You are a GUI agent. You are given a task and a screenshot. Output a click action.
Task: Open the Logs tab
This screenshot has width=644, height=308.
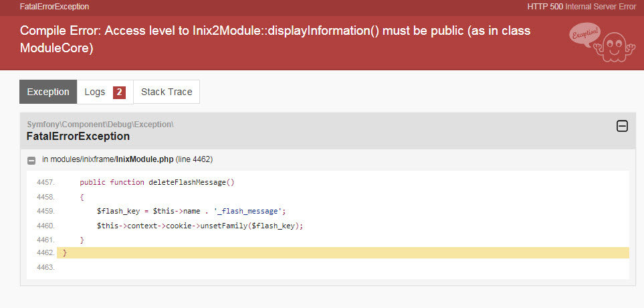[x=95, y=92]
